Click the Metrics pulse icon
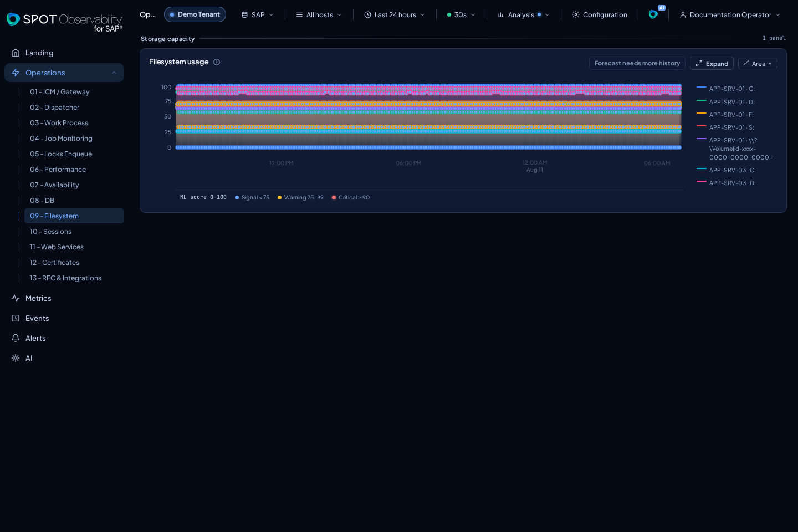Image resolution: width=798 pixels, height=532 pixels. [x=16, y=298]
